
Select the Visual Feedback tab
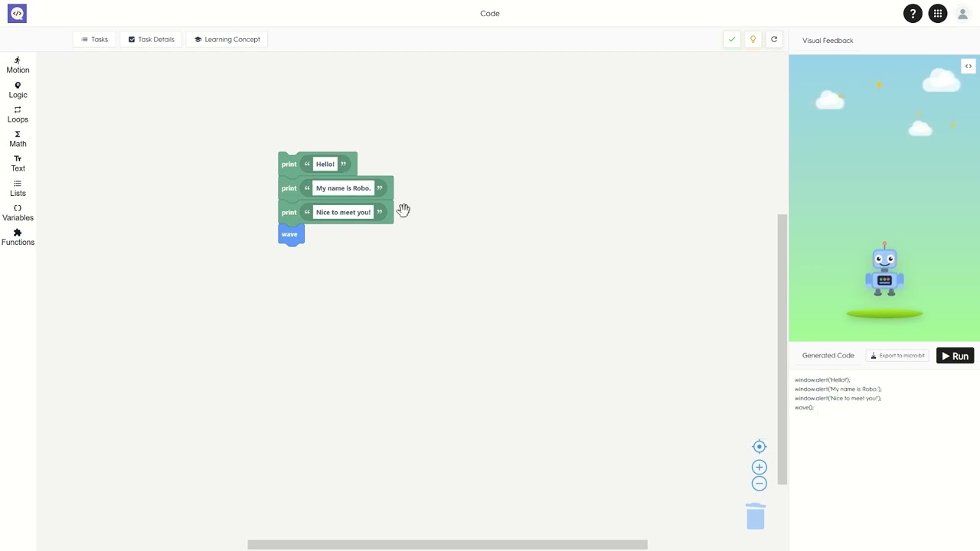tap(828, 41)
